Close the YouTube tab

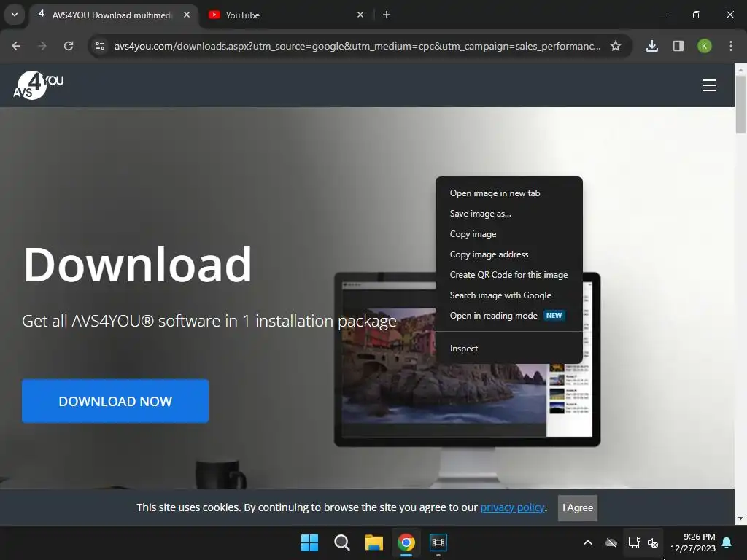(x=360, y=15)
